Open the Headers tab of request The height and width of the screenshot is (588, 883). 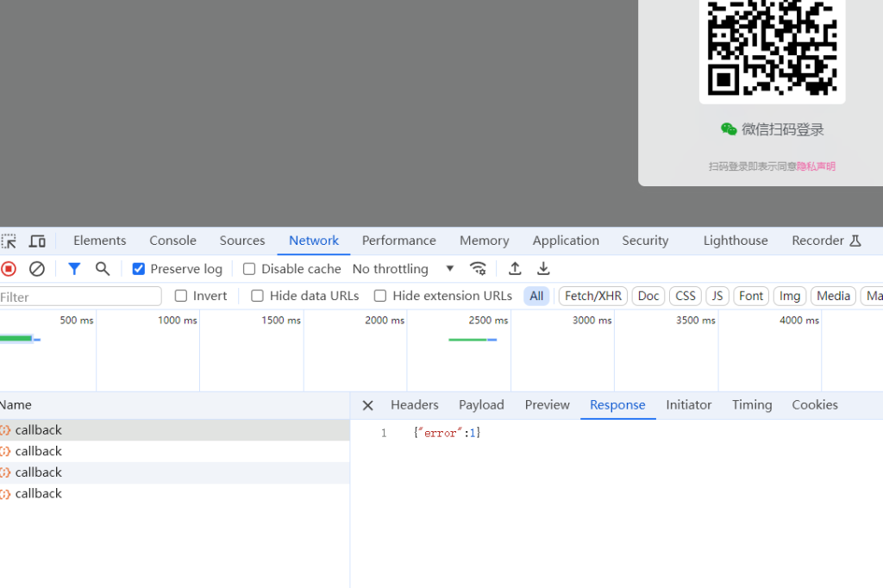pyautogui.click(x=414, y=405)
